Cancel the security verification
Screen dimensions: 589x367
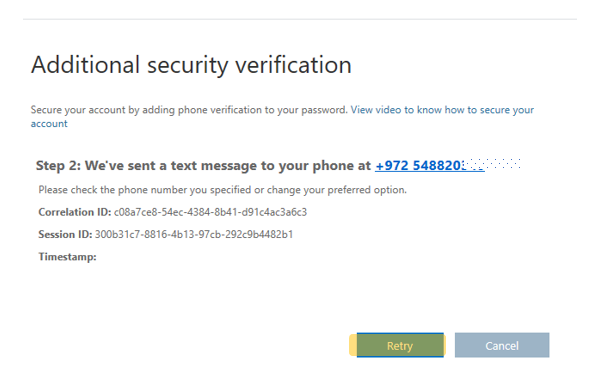(502, 345)
